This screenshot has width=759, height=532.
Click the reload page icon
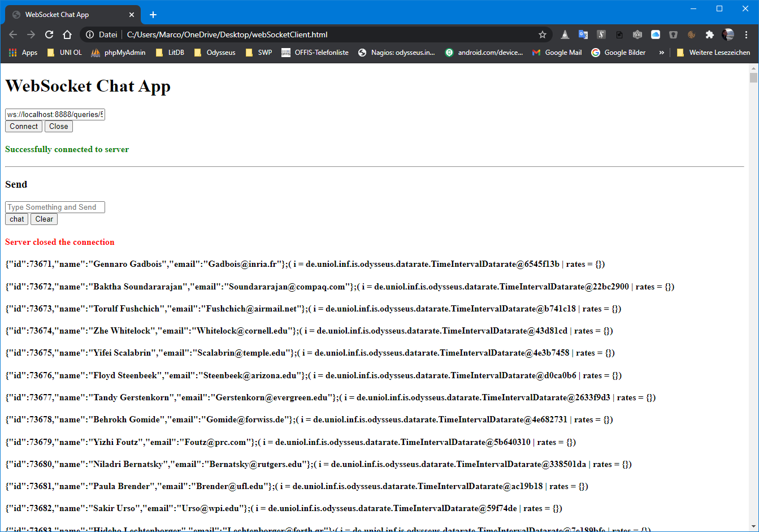(49, 34)
